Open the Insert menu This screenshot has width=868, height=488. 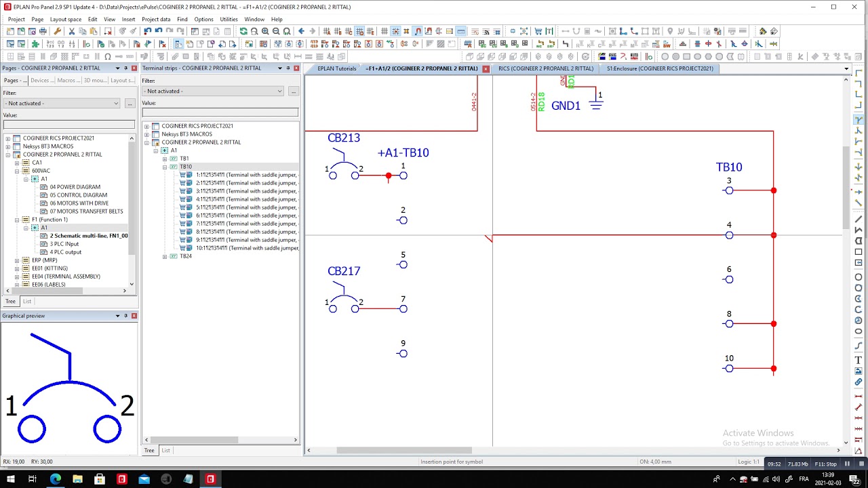[128, 19]
